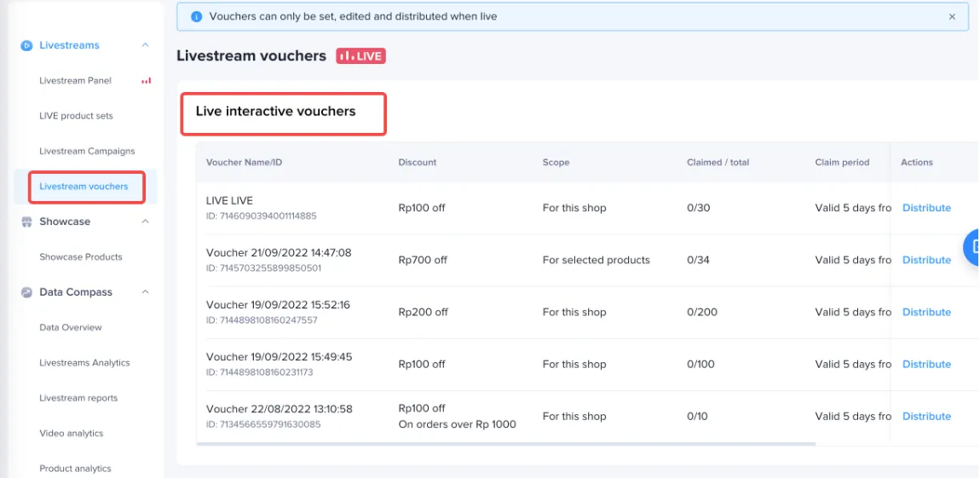Click the Rp200 off discount cell

tap(424, 312)
